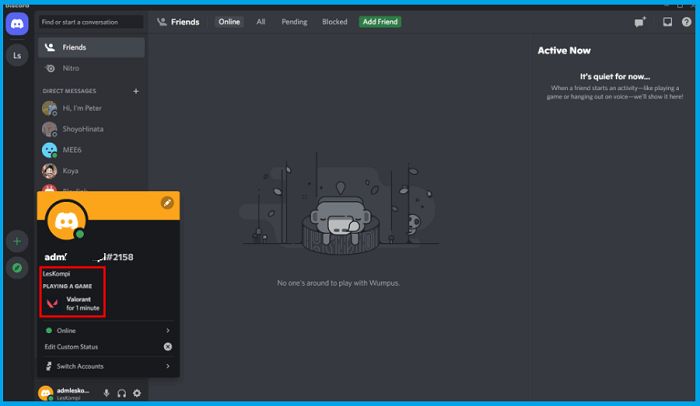Viewport: 700px width, 406px height.
Task: Create DM with plus next to Direct Messages
Action: 136,91
